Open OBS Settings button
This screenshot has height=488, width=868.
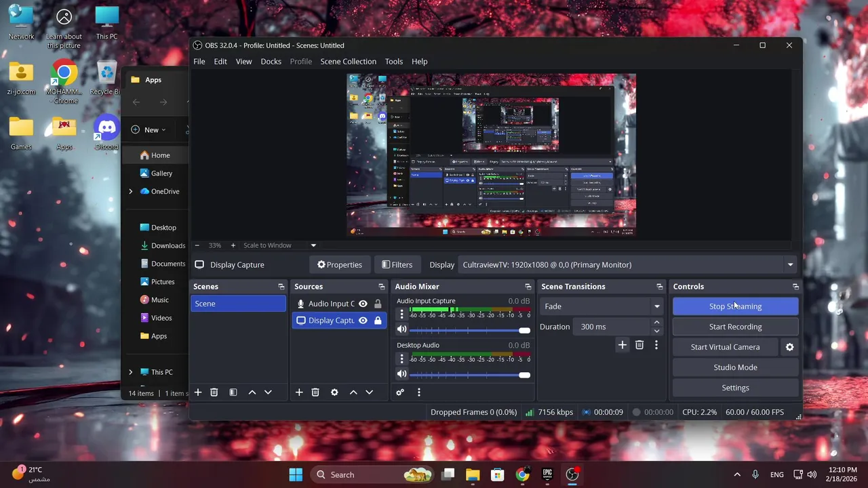735,388
